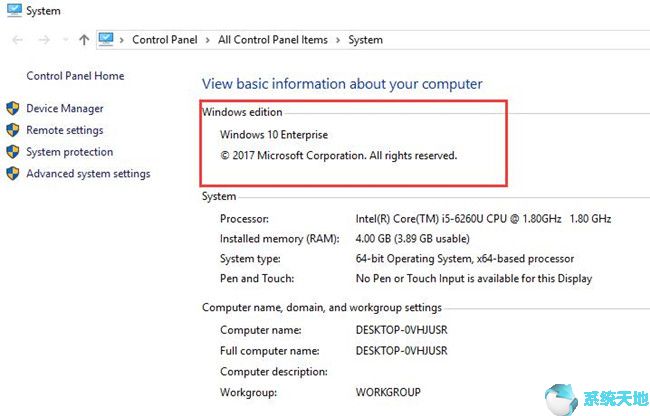Click the Installed memory (RAM): label

279,239
